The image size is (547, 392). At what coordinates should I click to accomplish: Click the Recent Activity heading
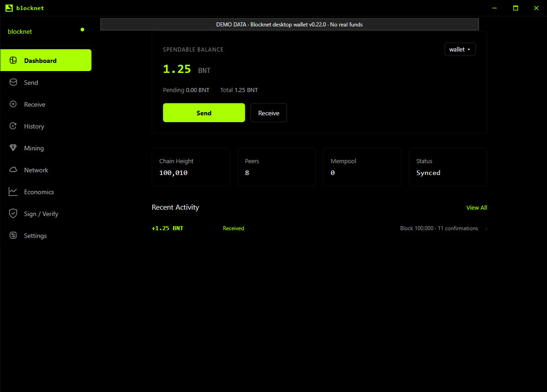pos(175,207)
